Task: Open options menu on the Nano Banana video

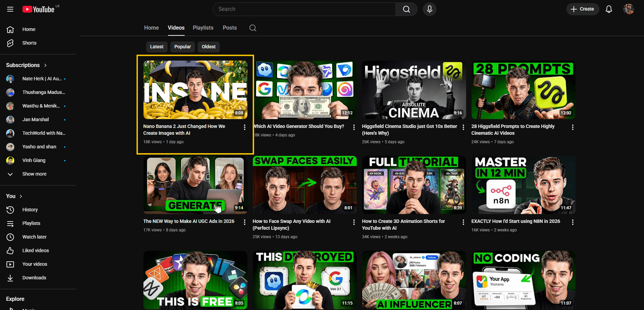Action: tap(244, 127)
